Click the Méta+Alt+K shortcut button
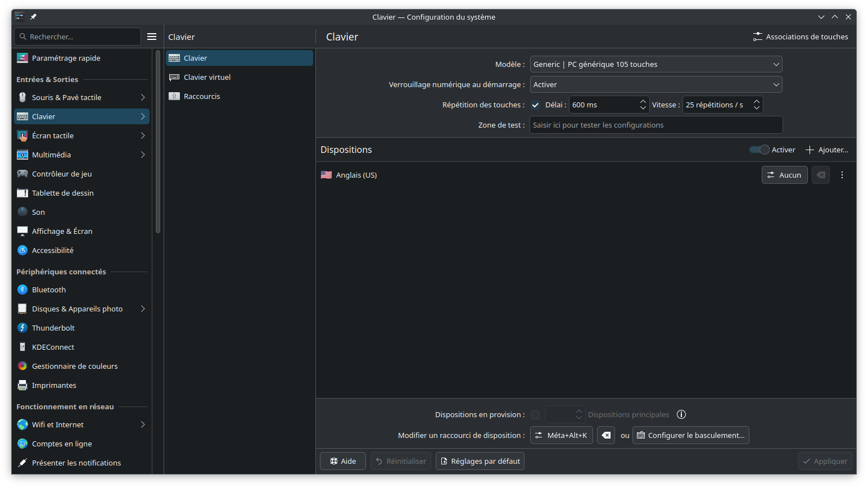Screen dimensions: 868x488 (562, 435)
